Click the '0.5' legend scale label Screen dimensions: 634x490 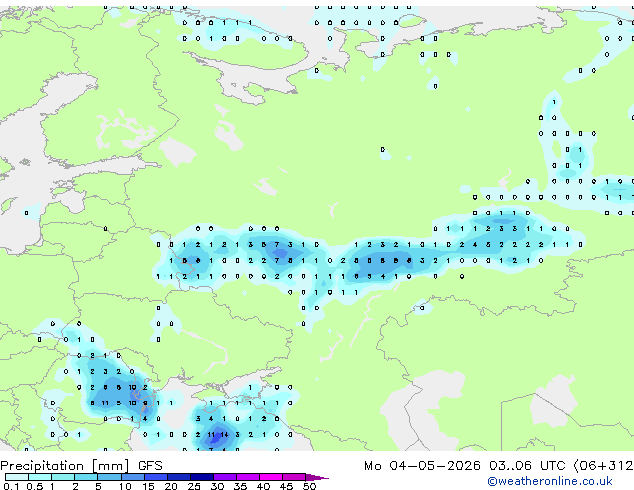pyautogui.click(x=35, y=486)
